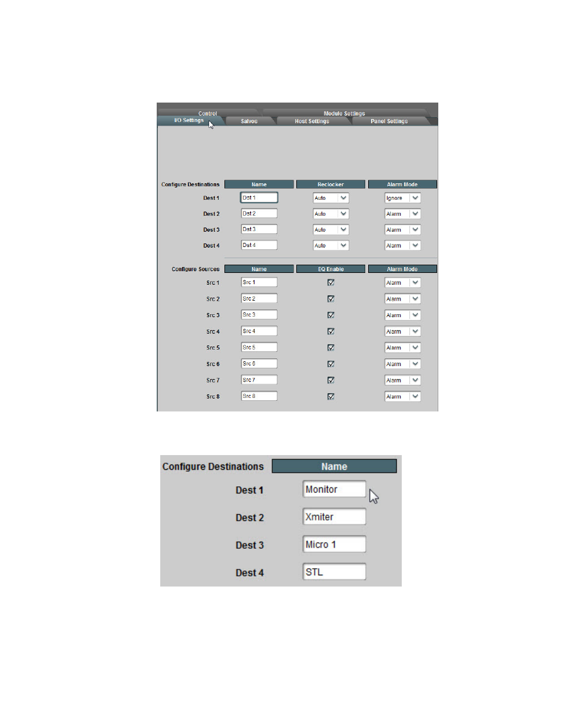Screen dimensions: 562x728
Task: Click the Configure Sources label
Action: click(196, 269)
